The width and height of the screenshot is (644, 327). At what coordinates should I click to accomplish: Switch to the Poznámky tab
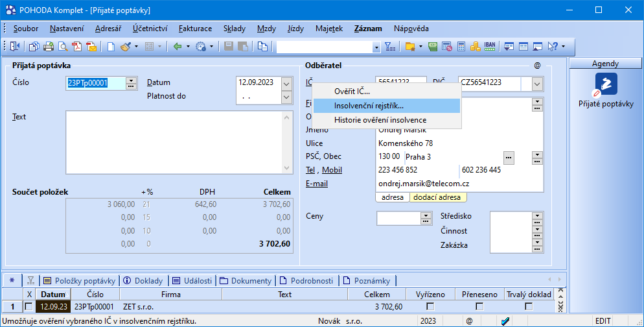point(367,280)
